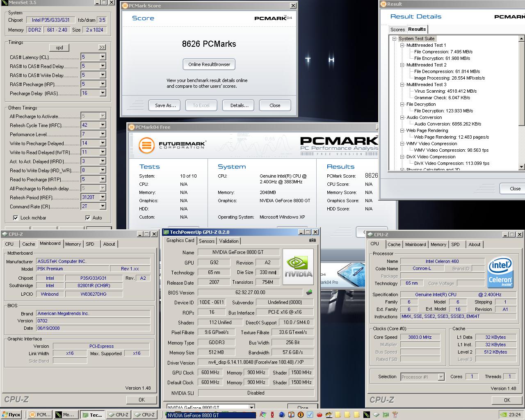Collapse the System Test Suite tree node
Viewport: 525px width, 420px height.
click(395, 39)
